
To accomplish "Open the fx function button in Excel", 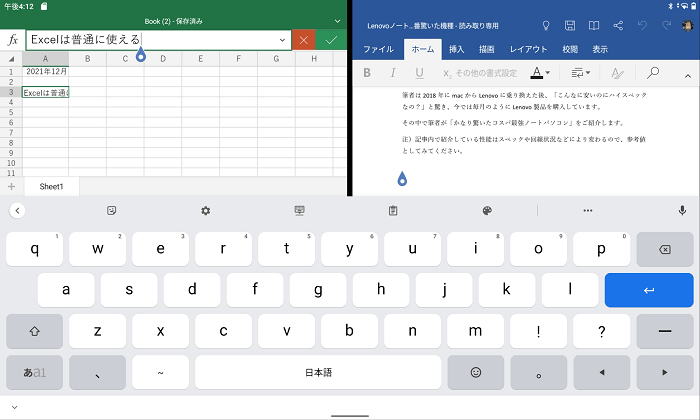I will point(13,40).
